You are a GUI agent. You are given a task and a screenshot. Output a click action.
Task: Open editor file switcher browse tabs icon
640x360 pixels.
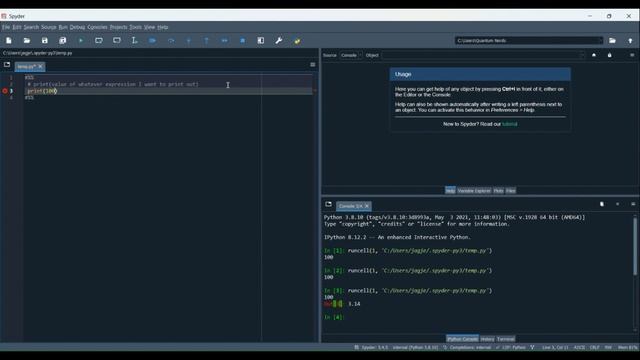click(7, 64)
